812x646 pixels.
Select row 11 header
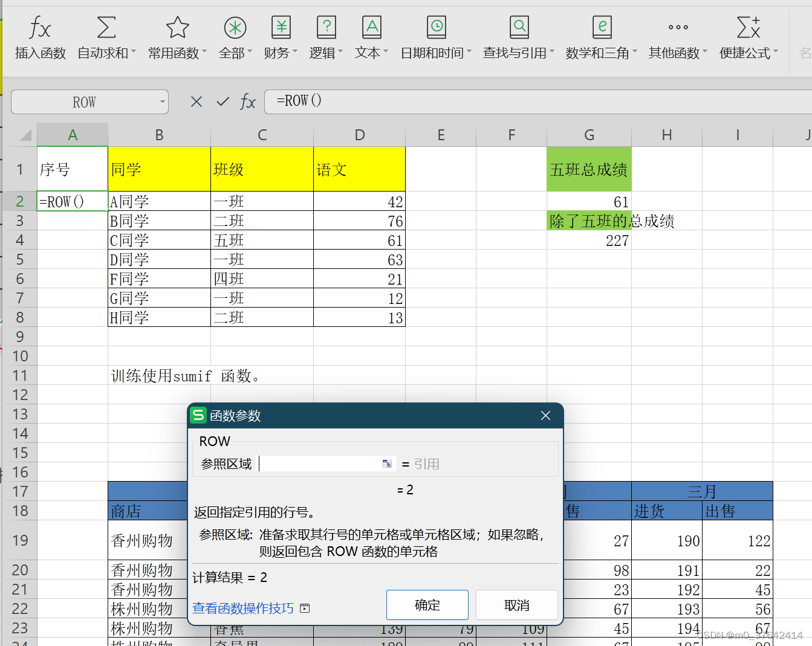pyautogui.click(x=19, y=375)
